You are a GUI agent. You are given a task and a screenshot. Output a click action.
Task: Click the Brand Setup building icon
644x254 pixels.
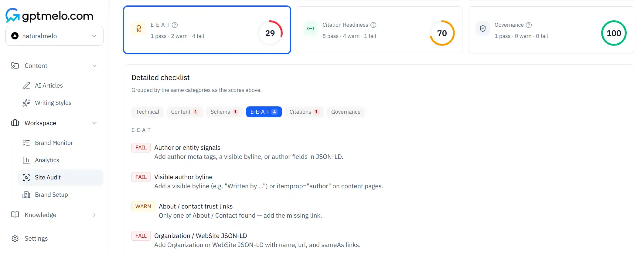26,195
